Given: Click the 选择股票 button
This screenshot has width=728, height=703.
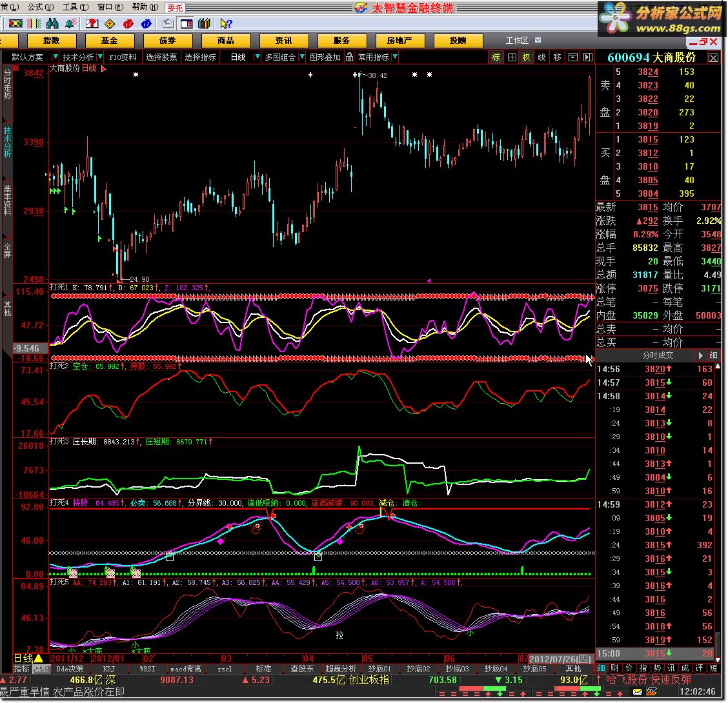Looking at the screenshot, I should (161, 57).
